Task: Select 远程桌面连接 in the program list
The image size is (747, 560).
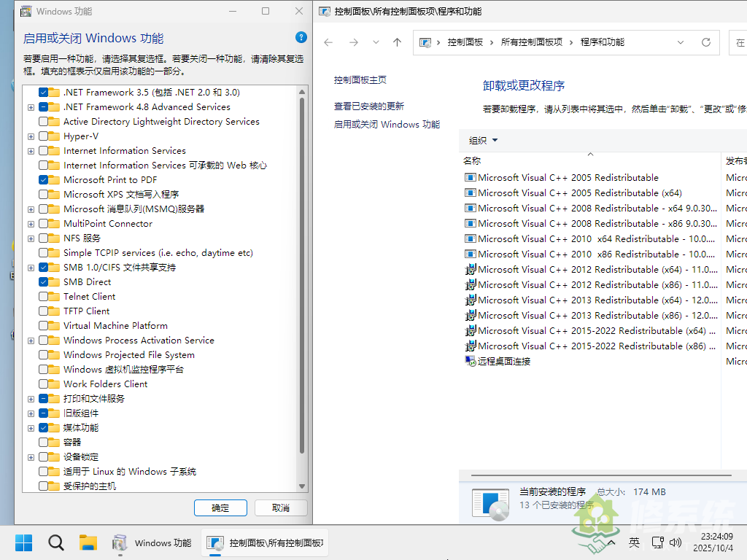Action: 503,361
